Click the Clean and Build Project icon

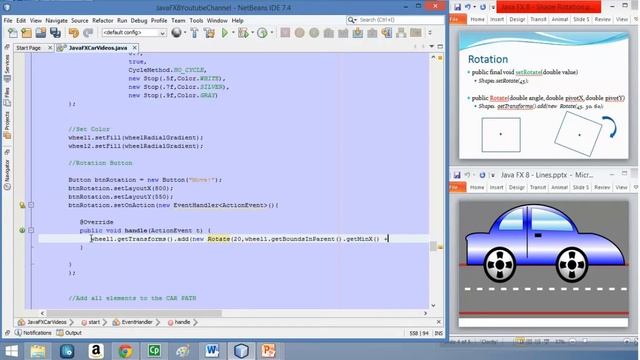tap(209, 33)
